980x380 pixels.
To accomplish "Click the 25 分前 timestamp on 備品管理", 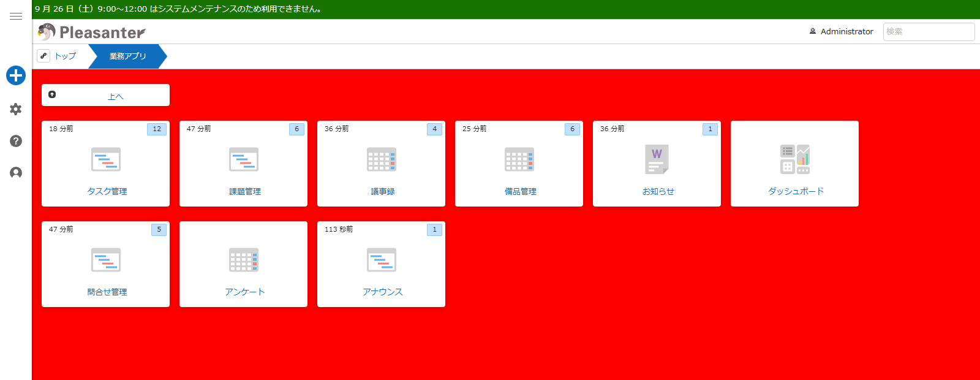I will click(474, 129).
